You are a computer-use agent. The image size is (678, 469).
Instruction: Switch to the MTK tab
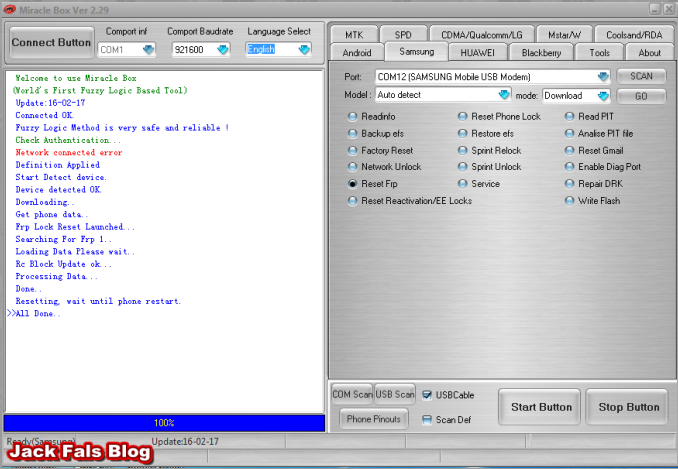coord(354,35)
